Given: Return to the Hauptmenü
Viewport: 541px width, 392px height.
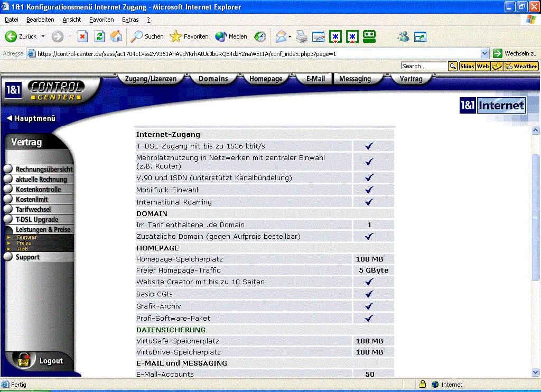Looking at the screenshot, I should pyautogui.click(x=31, y=118).
